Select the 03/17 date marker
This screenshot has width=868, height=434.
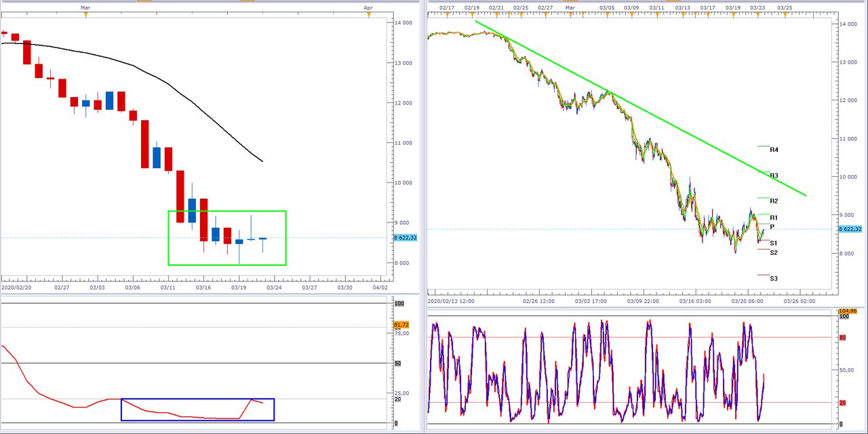tap(707, 7)
